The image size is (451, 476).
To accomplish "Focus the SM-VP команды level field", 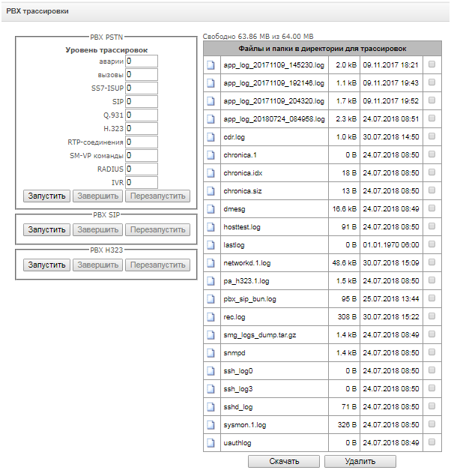I will (x=142, y=155).
